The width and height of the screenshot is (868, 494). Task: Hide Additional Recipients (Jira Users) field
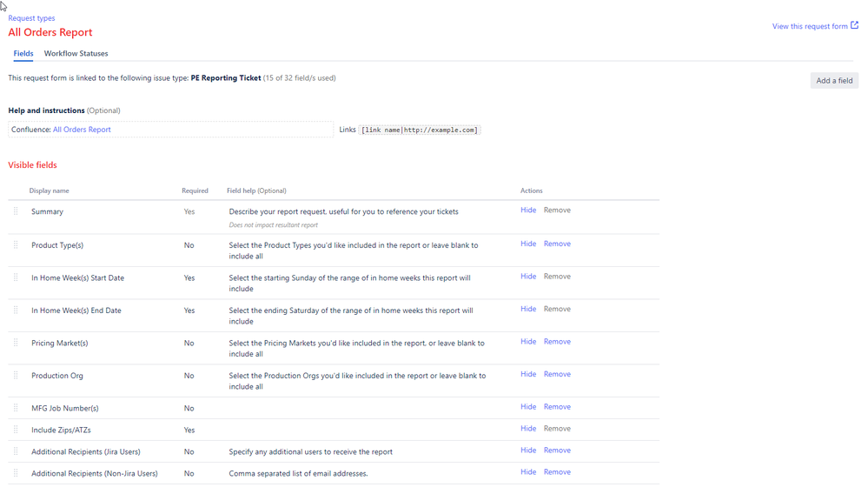pyautogui.click(x=528, y=451)
